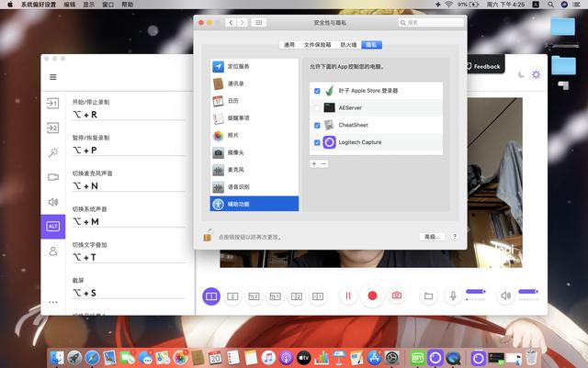Mute the microphone in Capture

(453, 296)
